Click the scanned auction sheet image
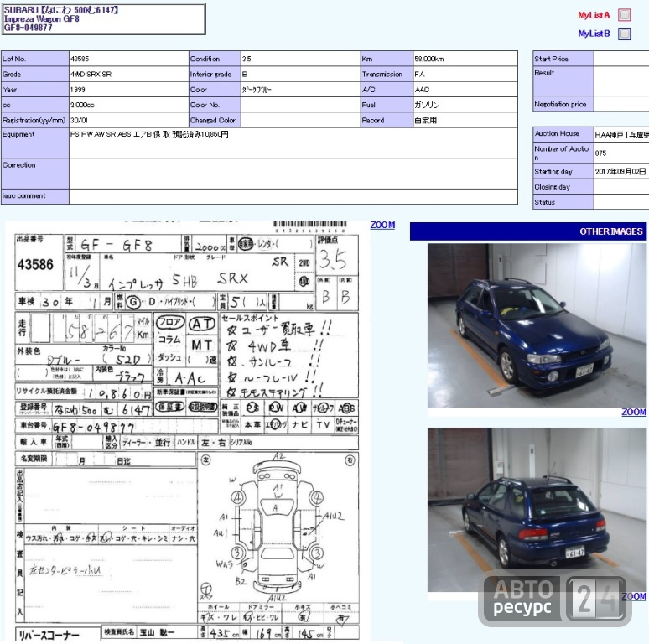This screenshot has height=644, width=649. click(187, 430)
